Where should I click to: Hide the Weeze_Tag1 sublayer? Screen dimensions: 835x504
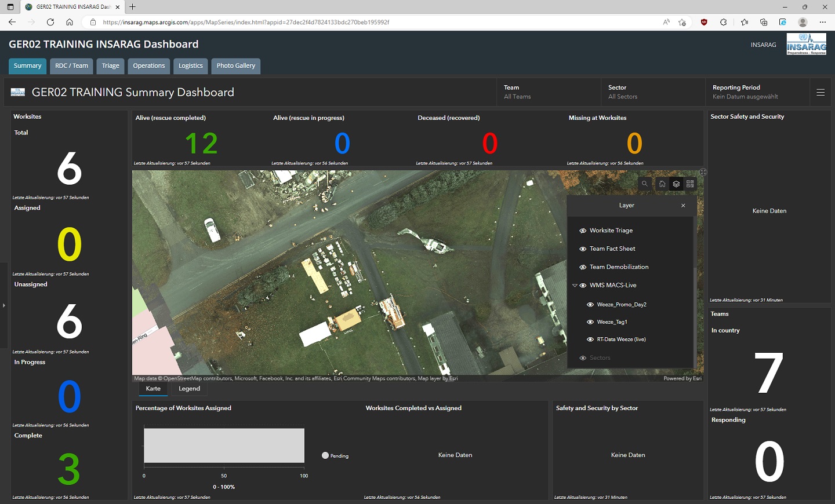(x=590, y=322)
